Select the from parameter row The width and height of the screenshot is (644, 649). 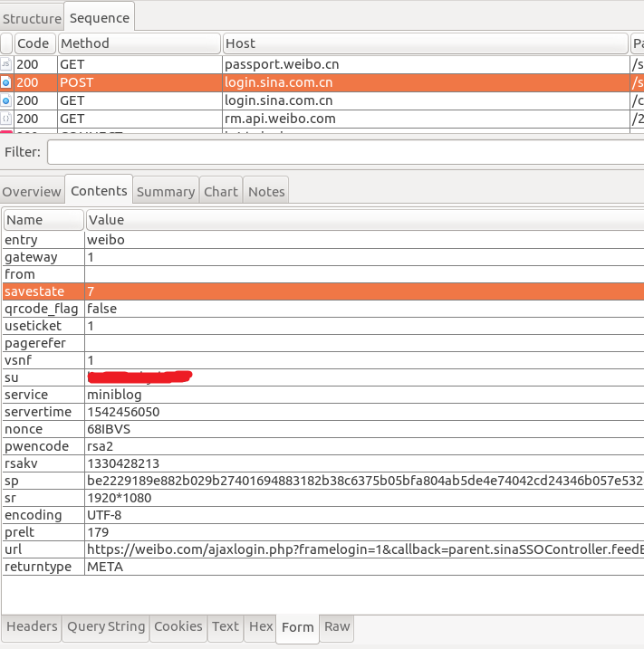pos(323,274)
